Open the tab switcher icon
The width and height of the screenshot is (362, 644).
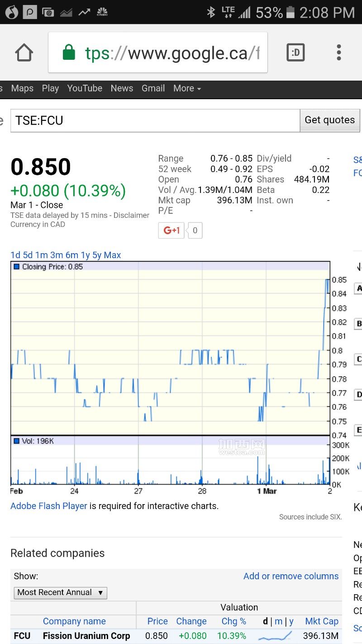pyautogui.click(x=296, y=53)
